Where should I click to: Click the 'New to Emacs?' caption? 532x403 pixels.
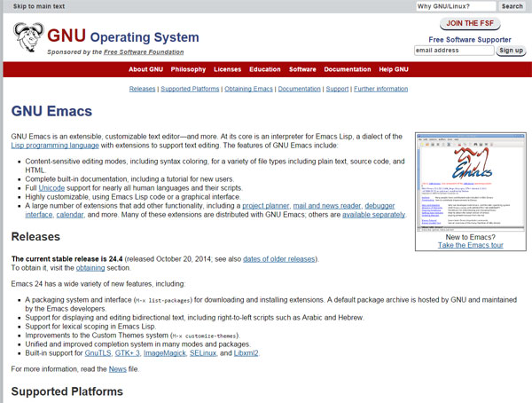(471, 237)
